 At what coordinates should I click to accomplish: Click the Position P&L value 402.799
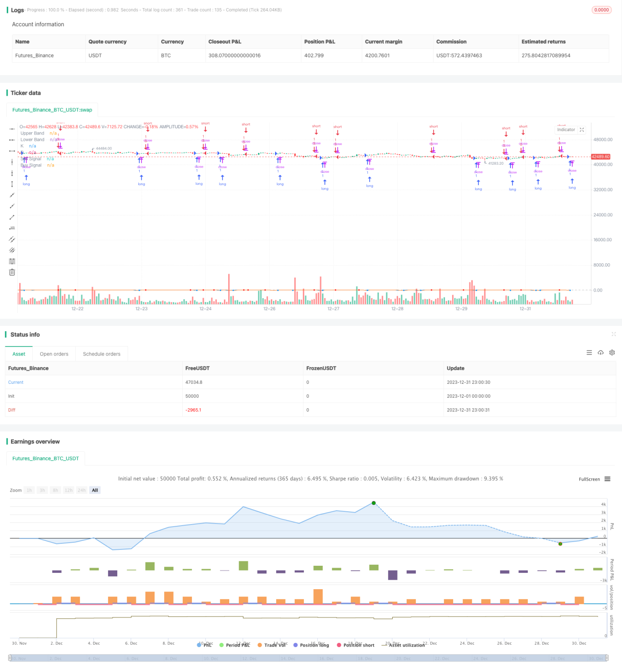click(x=314, y=56)
